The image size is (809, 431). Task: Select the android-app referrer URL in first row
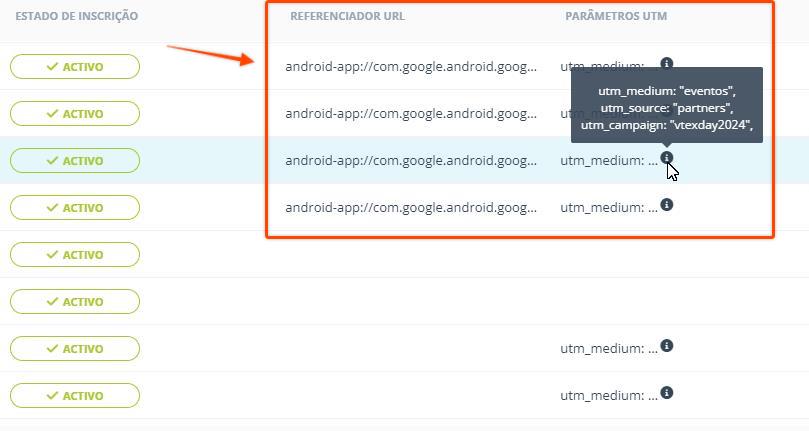[x=411, y=67]
